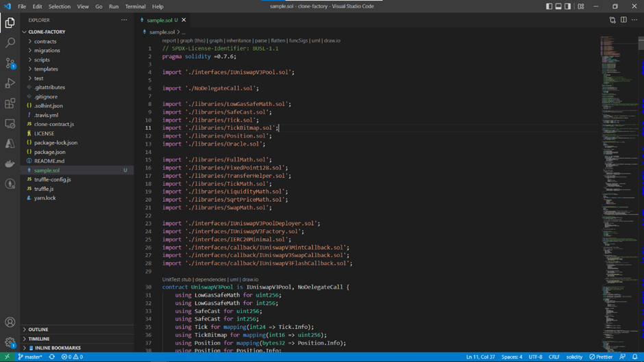Viewport: 644px width, 362px height.
Task: Open Prettier status bar item
Action: [x=601, y=357]
